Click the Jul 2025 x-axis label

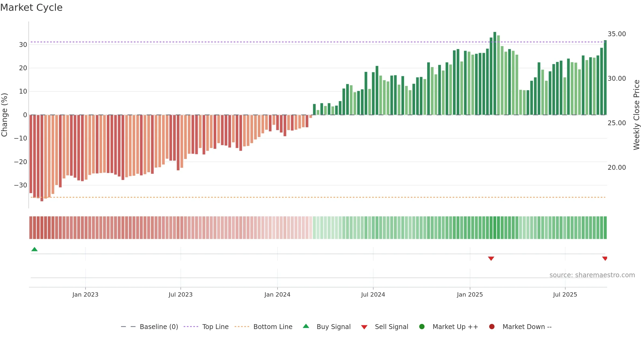coord(565,294)
